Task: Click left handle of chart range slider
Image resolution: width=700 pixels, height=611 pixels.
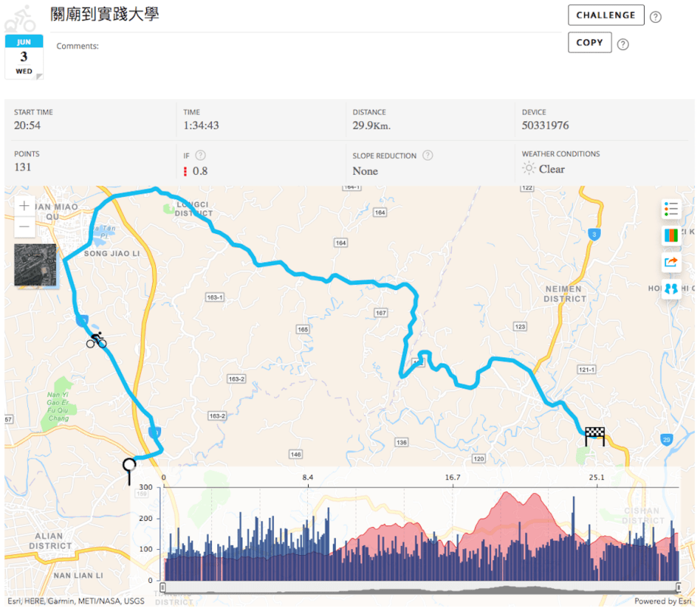Action: click(163, 587)
